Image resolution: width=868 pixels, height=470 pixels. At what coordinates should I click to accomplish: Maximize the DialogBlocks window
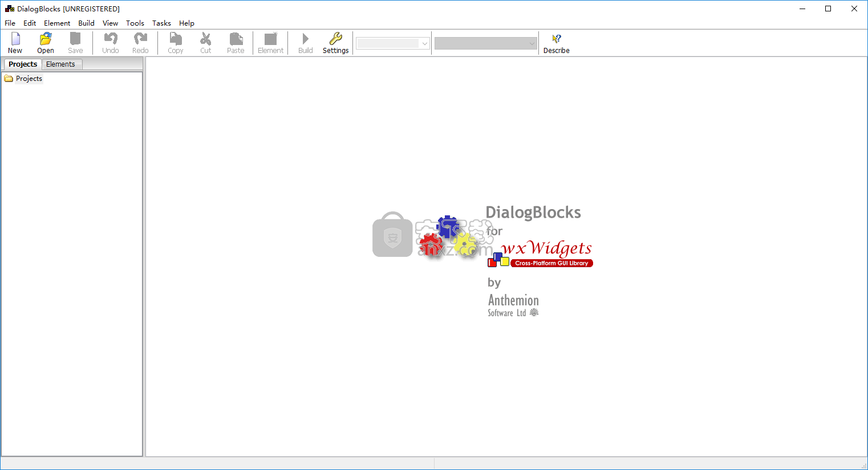point(828,9)
